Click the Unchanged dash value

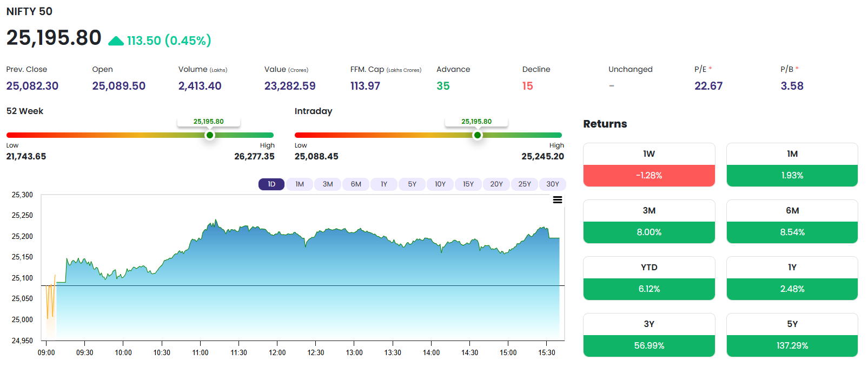612,86
